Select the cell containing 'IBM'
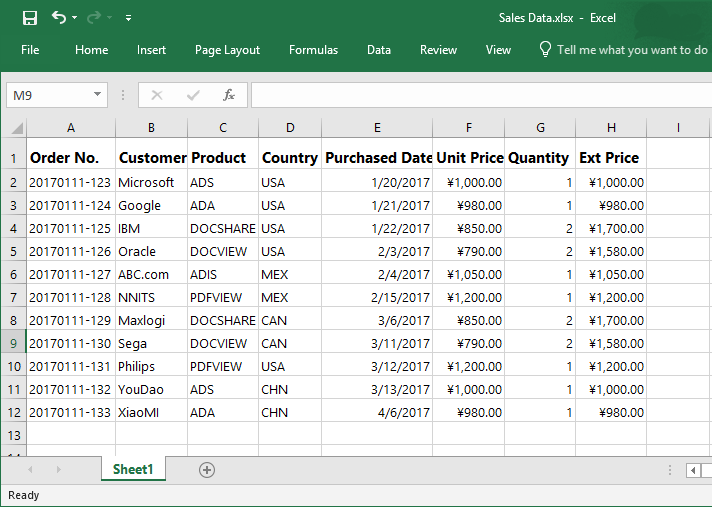Image resolution: width=712 pixels, height=507 pixels. pyautogui.click(x=151, y=228)
